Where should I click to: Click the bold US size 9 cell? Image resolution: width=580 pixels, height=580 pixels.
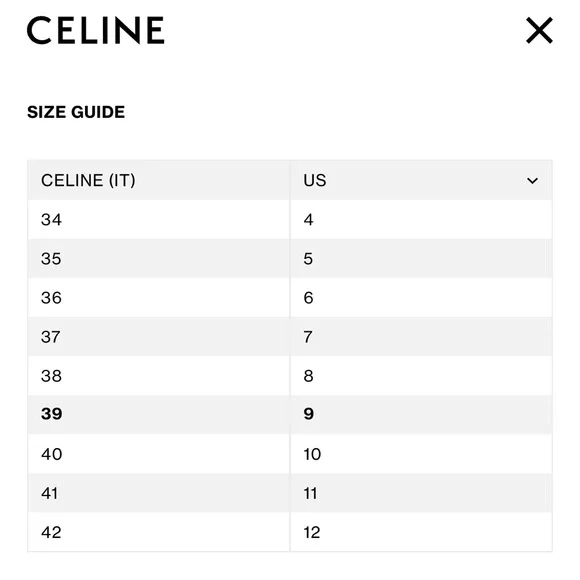point(421,415)
